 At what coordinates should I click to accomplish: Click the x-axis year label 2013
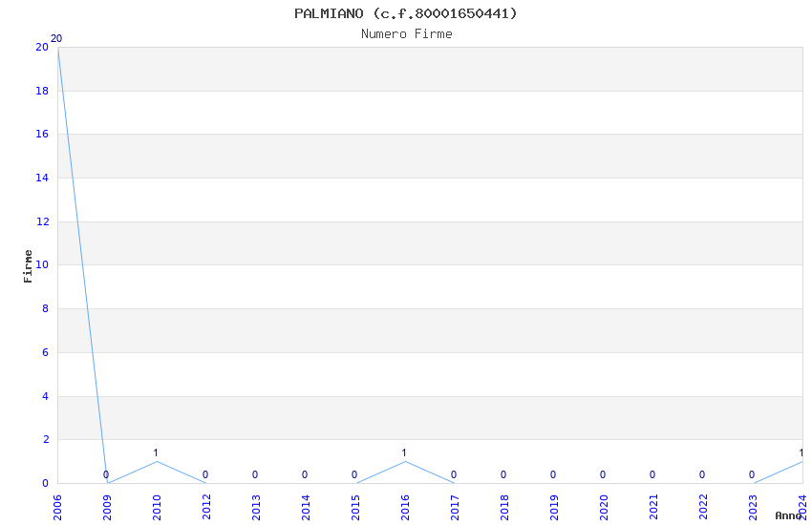pyautogui.click(x=256, y=508)
